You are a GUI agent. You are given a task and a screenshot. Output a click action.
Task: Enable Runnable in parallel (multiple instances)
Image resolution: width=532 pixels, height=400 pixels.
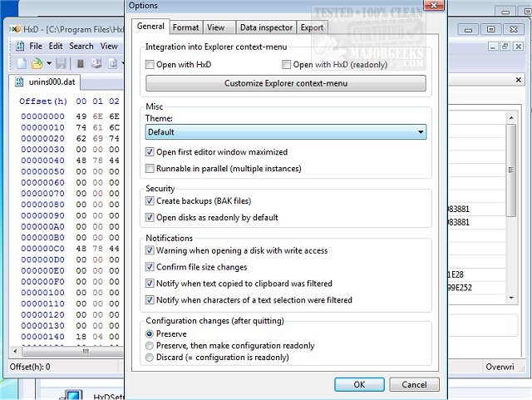tap(150, 169)
